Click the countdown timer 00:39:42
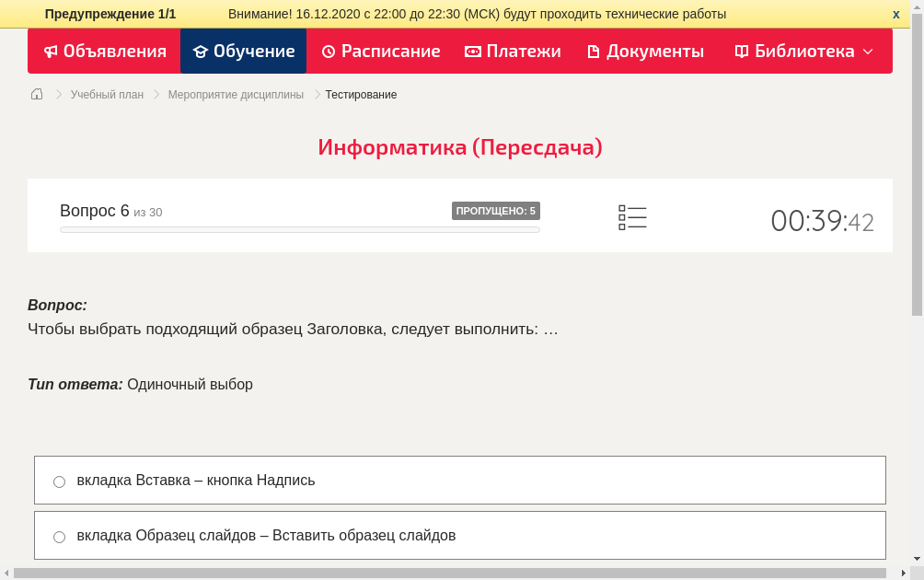Image resolution: width=924 pixels, height=580 pixels. click(822, 222)
